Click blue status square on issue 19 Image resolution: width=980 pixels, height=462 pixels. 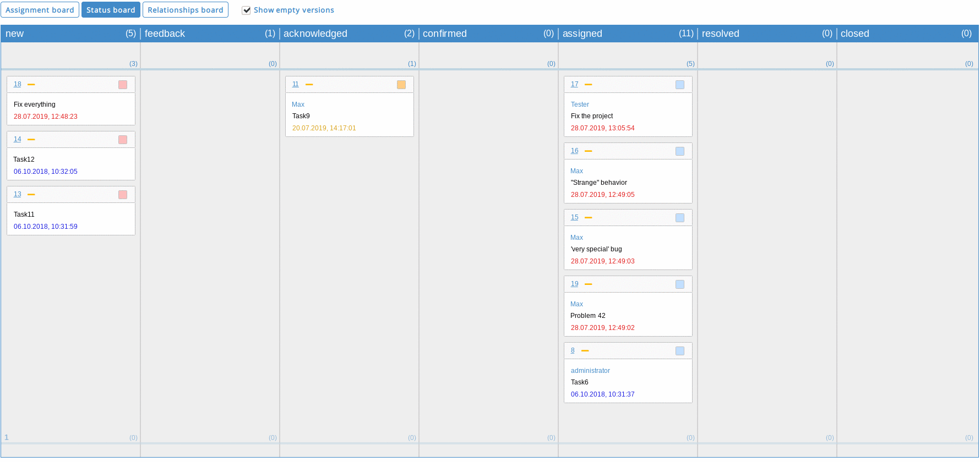click(x=680, y=284)
